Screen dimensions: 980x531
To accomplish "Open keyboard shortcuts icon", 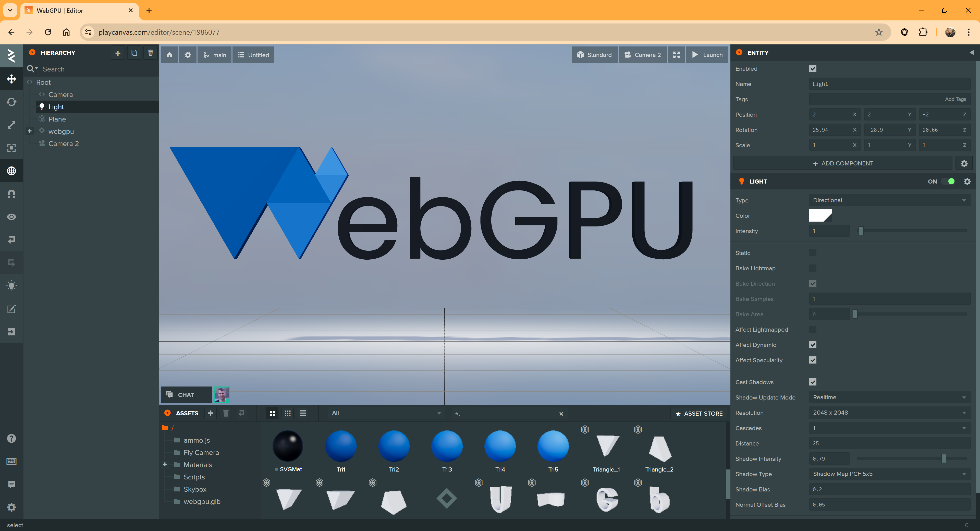I will [11, 461].
